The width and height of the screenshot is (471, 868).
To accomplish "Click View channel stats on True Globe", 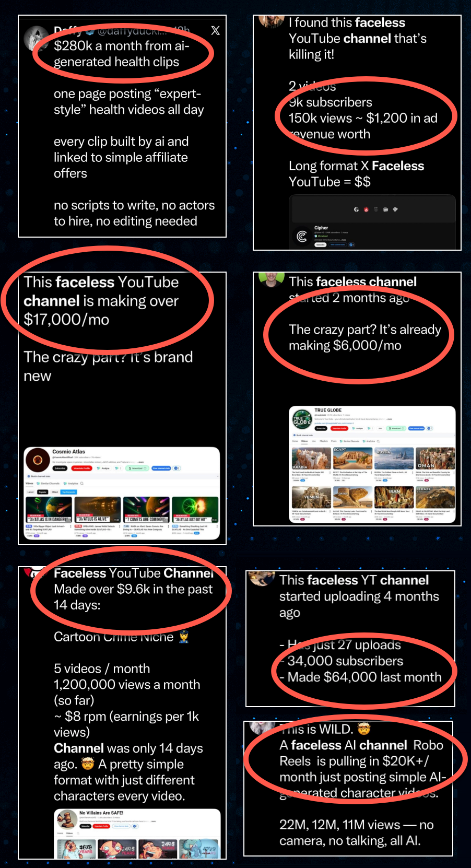I will pos(416,428).
